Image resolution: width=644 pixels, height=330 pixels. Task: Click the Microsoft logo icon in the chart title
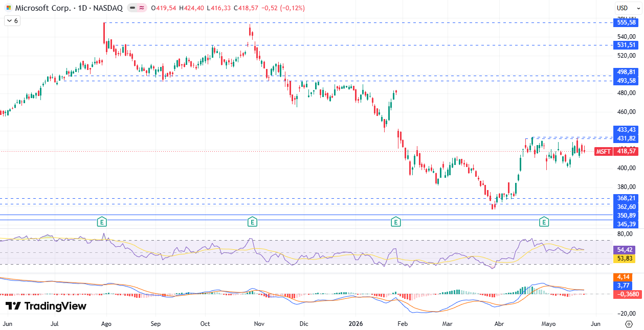coord(8,8)
